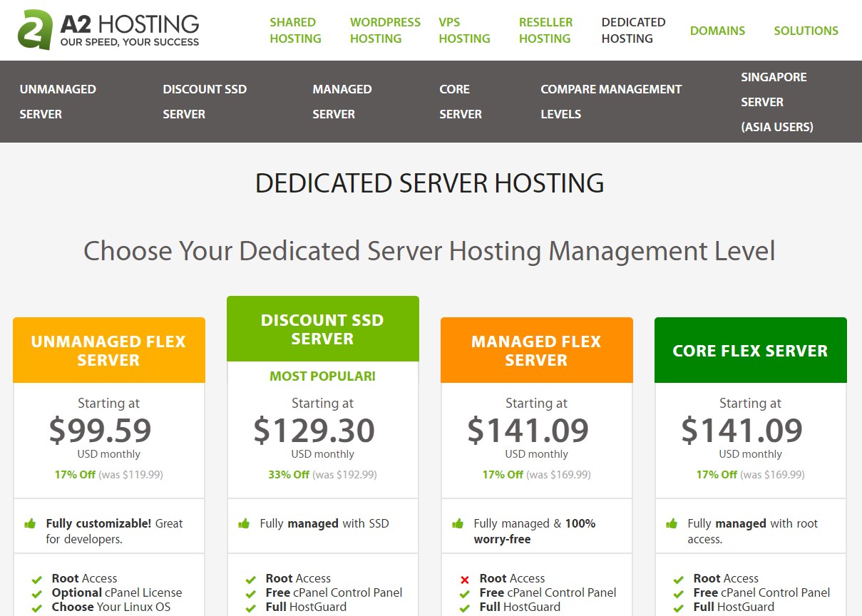Click 'Fully customizable! Great for developers' text
Screen dimensions: 862x616
[114, 531]
